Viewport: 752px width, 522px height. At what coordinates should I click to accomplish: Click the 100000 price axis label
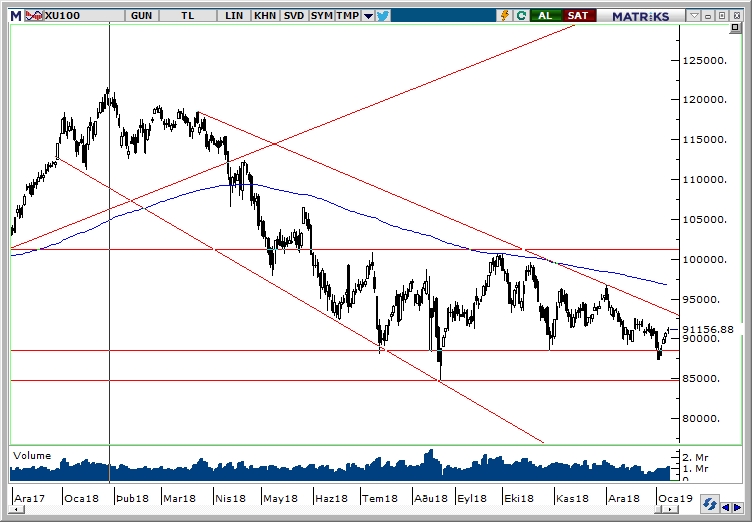click(x=705, y=260)
